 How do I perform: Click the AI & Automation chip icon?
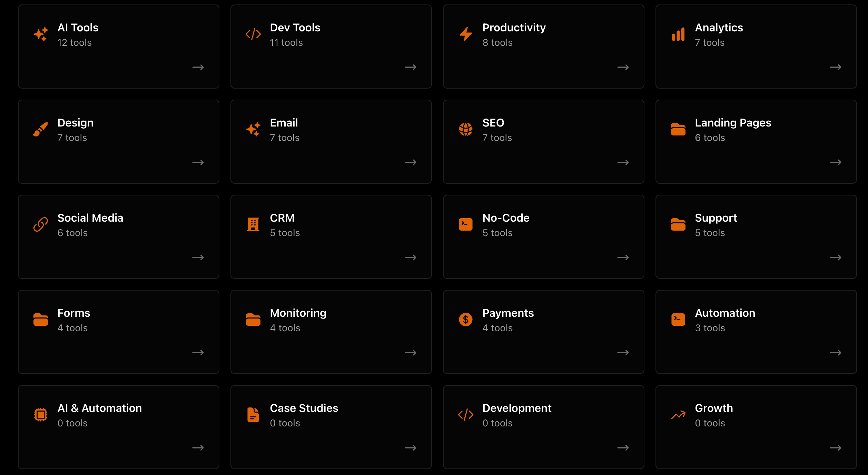click(40, 414)
